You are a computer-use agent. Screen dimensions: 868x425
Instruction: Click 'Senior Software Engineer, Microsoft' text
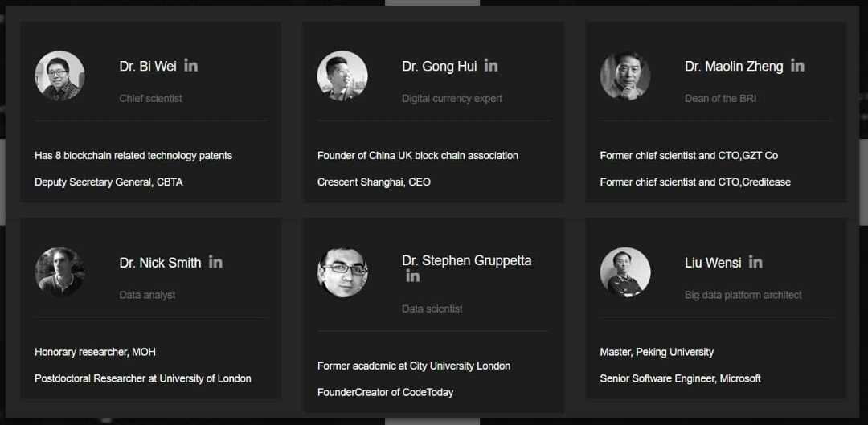681,378
